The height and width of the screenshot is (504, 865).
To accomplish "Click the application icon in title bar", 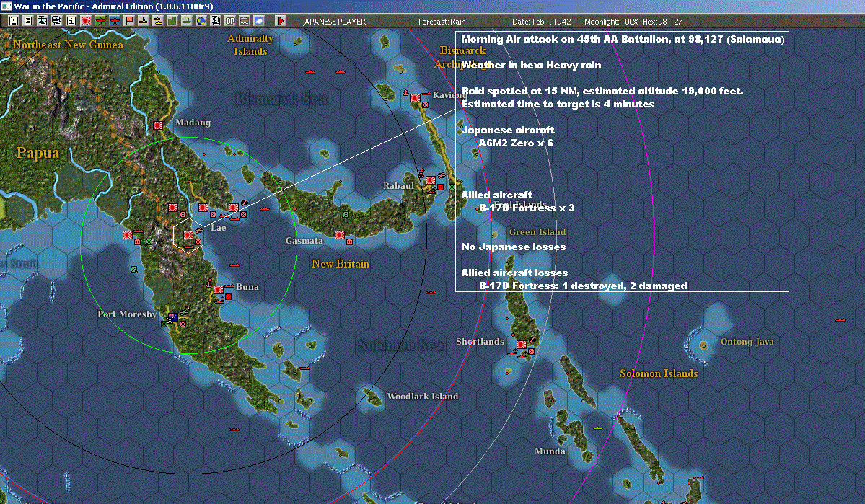I will 6,6.
